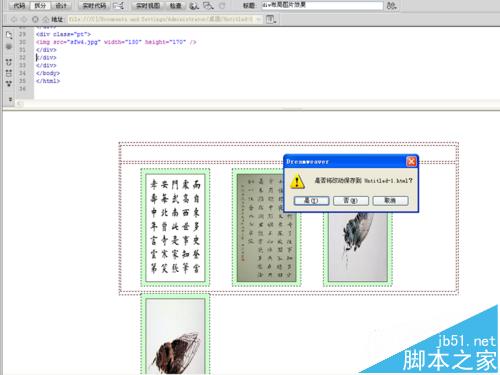The width and height of the screenshot is (500, 375).
Task: Close the Dreamweaver save dialog
Action: tap(411, 162)
